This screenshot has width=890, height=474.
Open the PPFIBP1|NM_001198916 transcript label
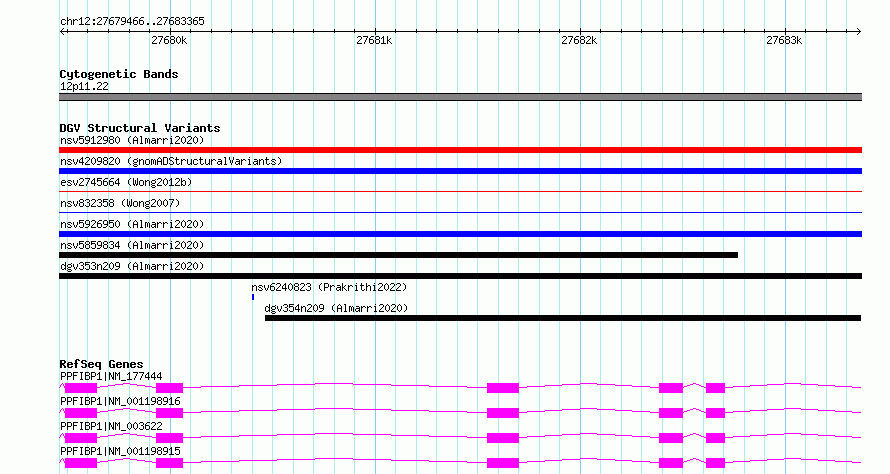coord(120,401)
